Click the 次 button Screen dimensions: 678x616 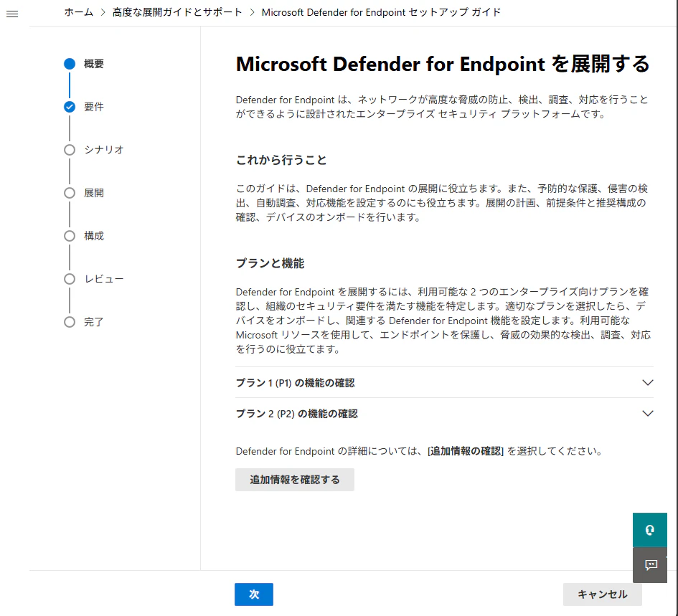coord(254,594)
